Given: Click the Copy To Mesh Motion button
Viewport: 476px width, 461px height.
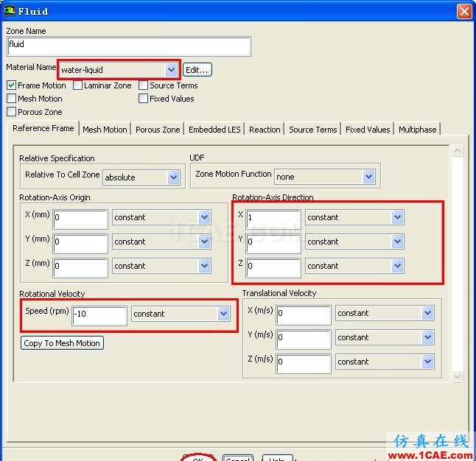Looking at the screenshot, I should tap(62, 343).
